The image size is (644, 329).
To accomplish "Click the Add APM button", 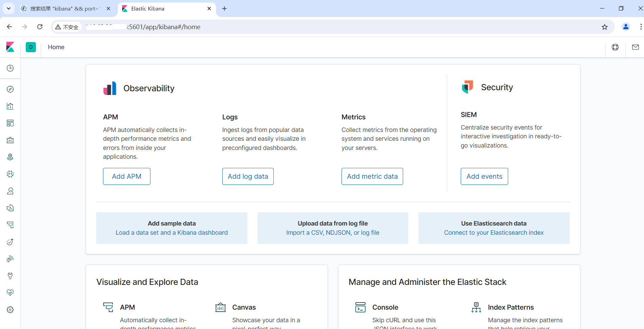I will point(127,176).
